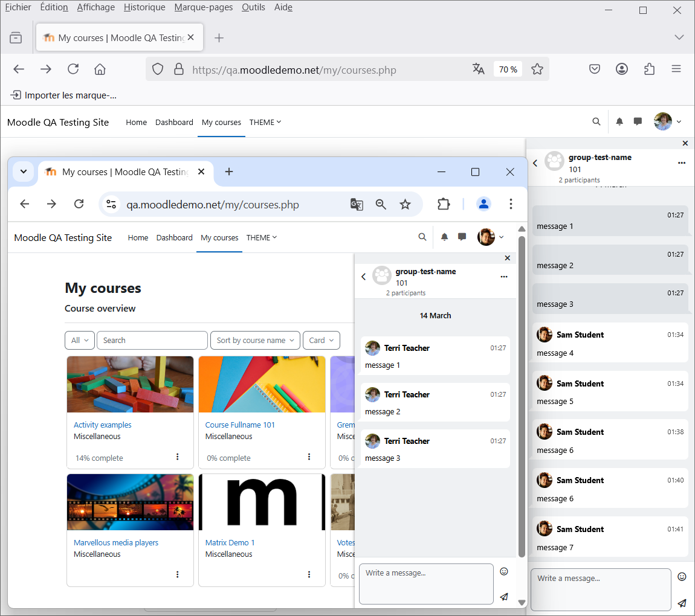Focus the Firefox address bar URL
The height and width of the screenshot is (616, 695).
point(294,69)
